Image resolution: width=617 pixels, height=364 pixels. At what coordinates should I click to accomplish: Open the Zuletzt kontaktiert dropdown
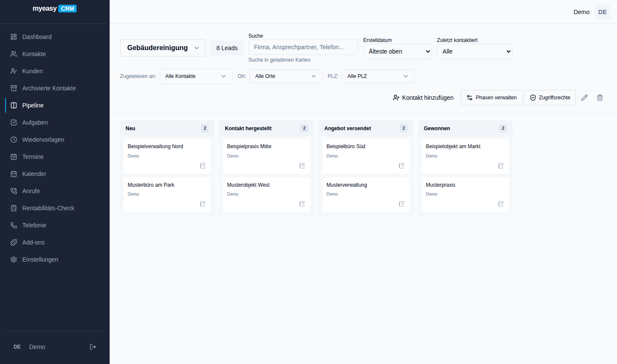coord(475,51)
